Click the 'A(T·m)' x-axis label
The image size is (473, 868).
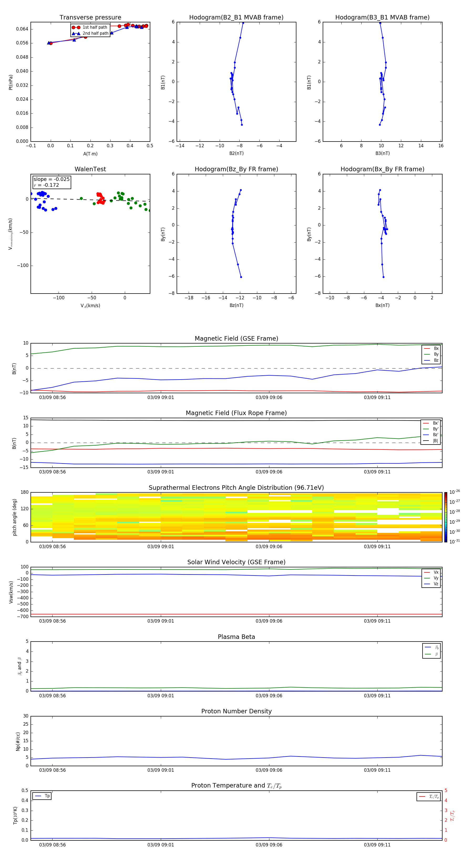coord(90,154)
